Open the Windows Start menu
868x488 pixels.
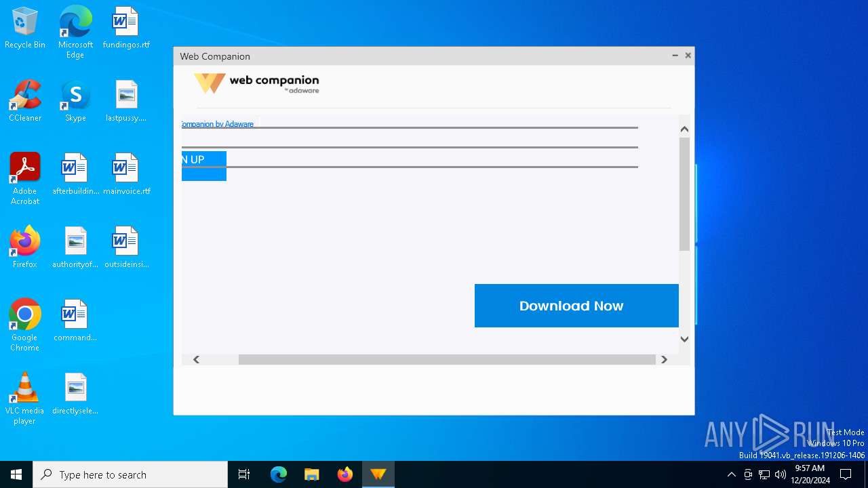pos(16,474)
